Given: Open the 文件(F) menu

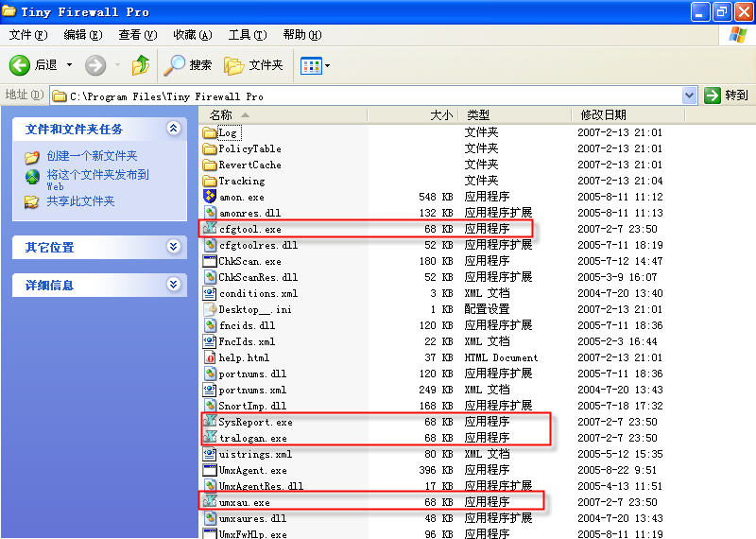Looking at the screenshot, I should 28,35.
